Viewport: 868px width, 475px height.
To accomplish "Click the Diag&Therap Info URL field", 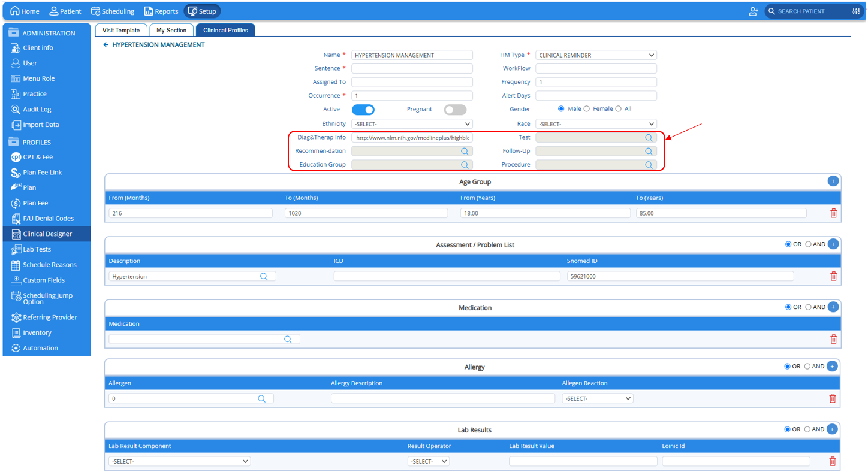I will click(x=412, y=138).
